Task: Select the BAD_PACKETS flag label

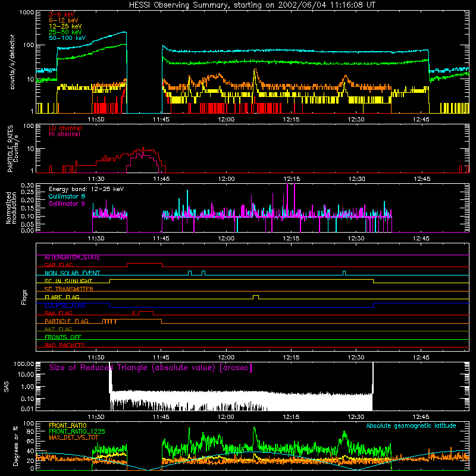Action: coord(65,345)
